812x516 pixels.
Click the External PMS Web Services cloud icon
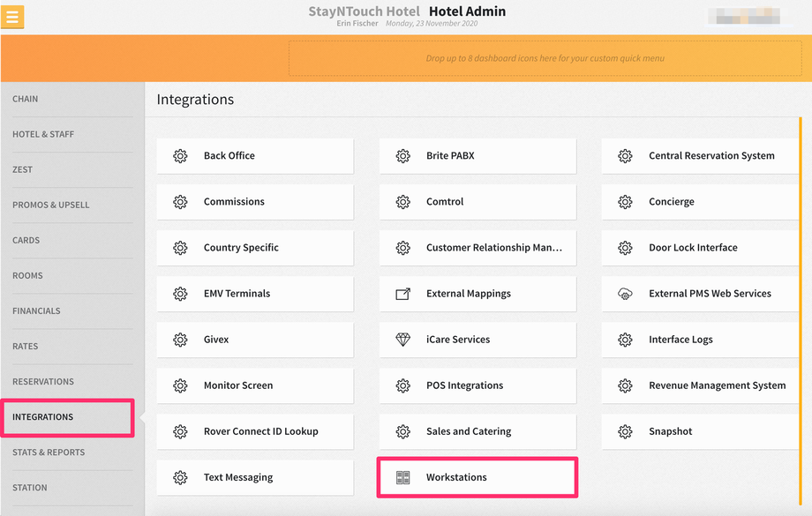click(625, 294)
